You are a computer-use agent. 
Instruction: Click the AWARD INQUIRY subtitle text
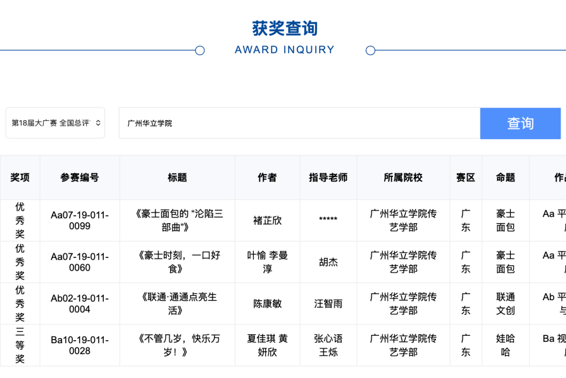284,49
